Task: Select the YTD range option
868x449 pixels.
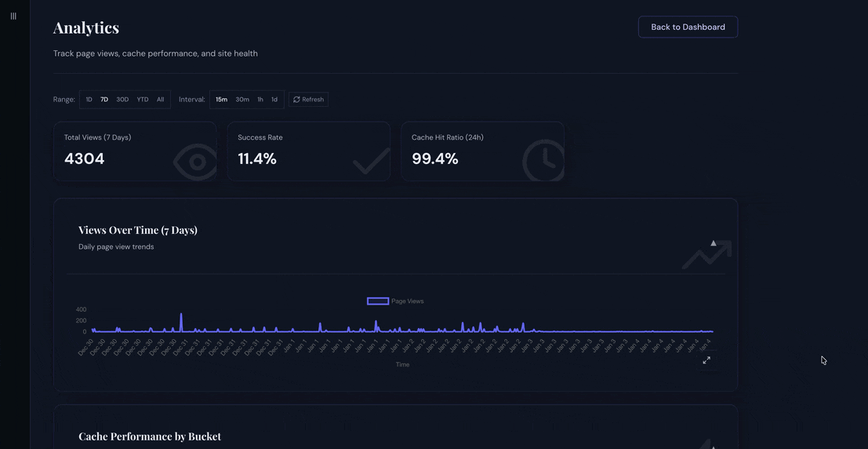Action: [143, 100]
